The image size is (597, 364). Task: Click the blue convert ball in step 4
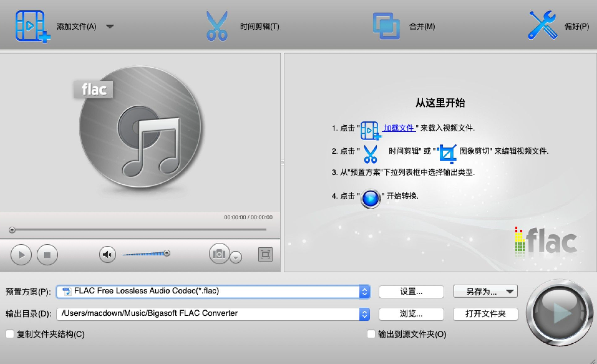[x=371, y=199]
